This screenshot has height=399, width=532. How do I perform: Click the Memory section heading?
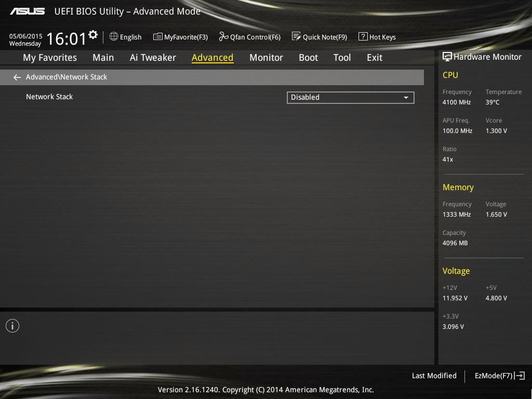(x=458, y=187)
